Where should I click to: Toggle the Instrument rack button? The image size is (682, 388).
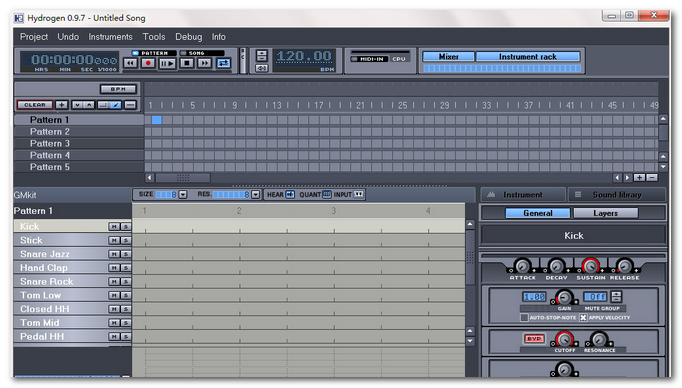coord(528,57)
